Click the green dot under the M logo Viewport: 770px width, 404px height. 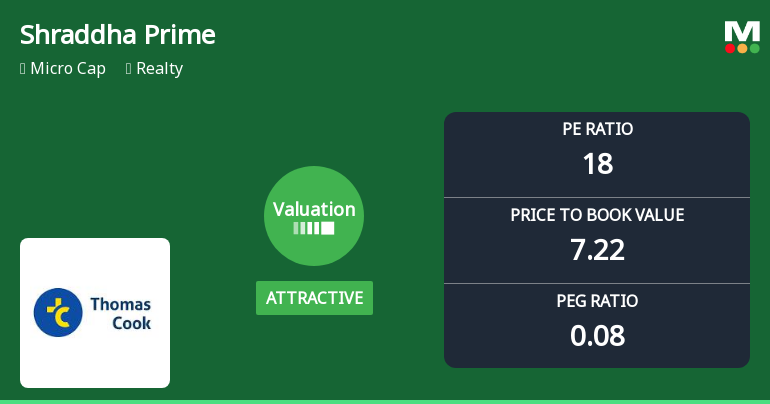[x=754, y=48]
